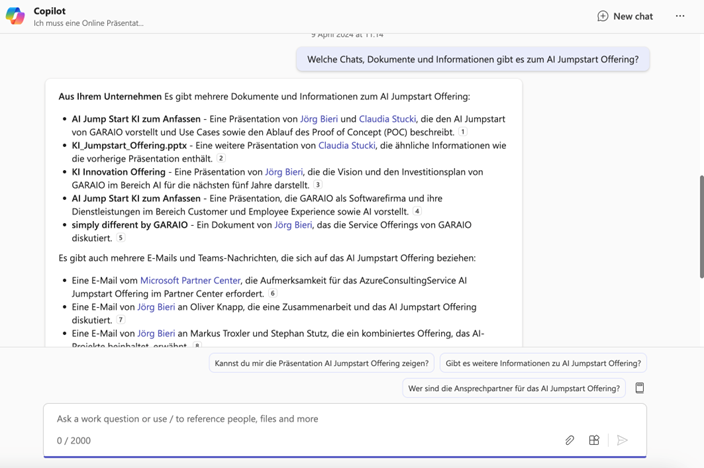Click the user message 'Welche Chats, Dokumente und Informationen...'

pos(473,59)
